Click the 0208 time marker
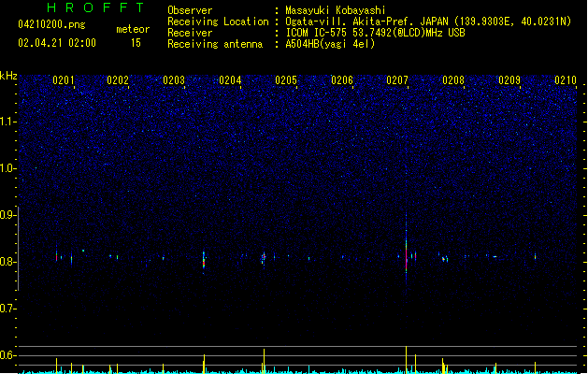The height and width of the screenshot is (374, 588). 453,80
